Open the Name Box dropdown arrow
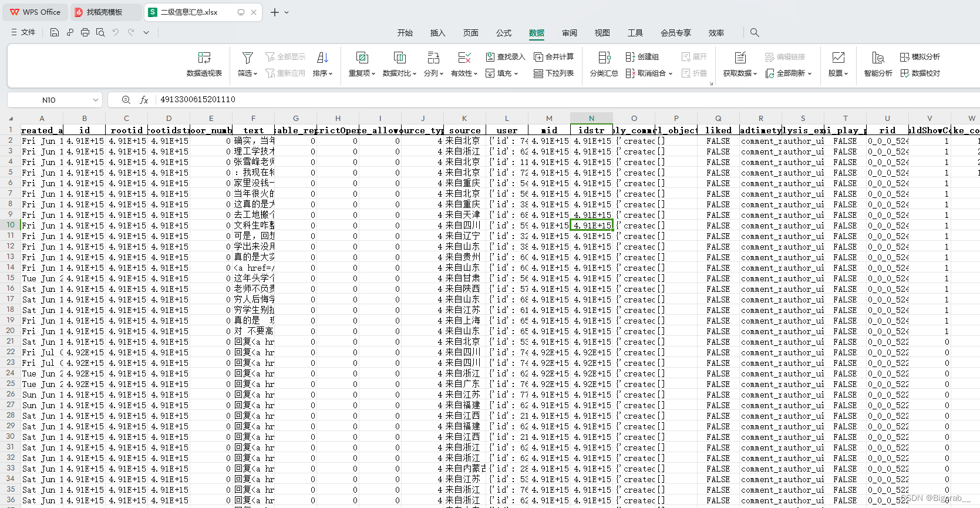Viewport: 980px width, 508px height. pyautogui.click(x=95, y=100)
